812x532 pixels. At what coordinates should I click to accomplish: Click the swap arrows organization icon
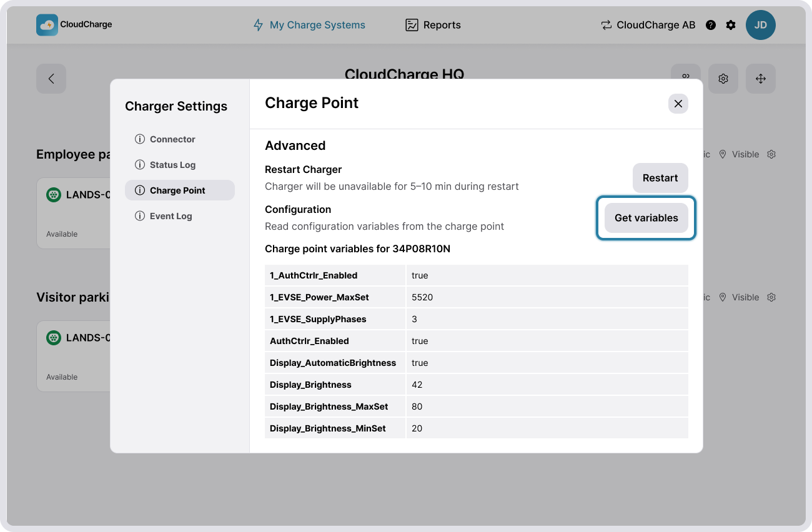pos(606,25)
